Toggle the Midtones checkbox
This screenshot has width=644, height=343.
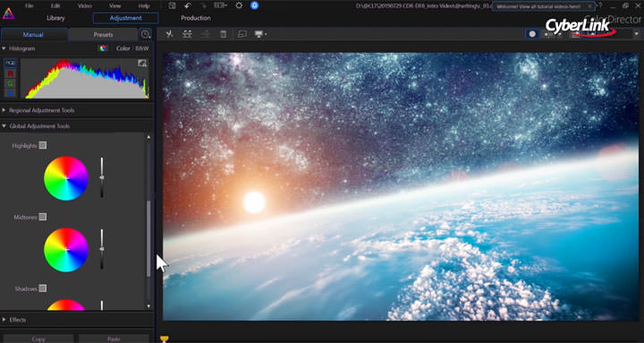[43, 217]
